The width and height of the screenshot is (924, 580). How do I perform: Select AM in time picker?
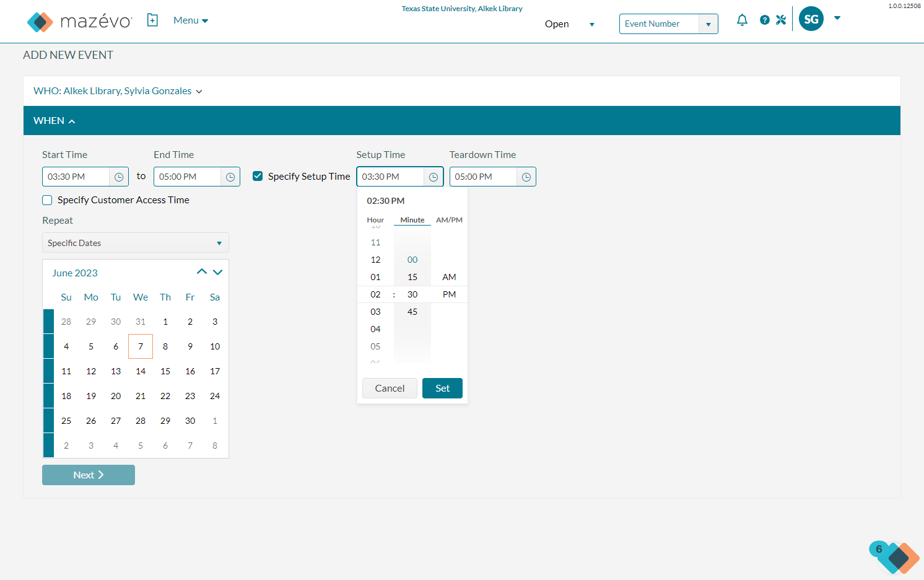click(449, 277)
